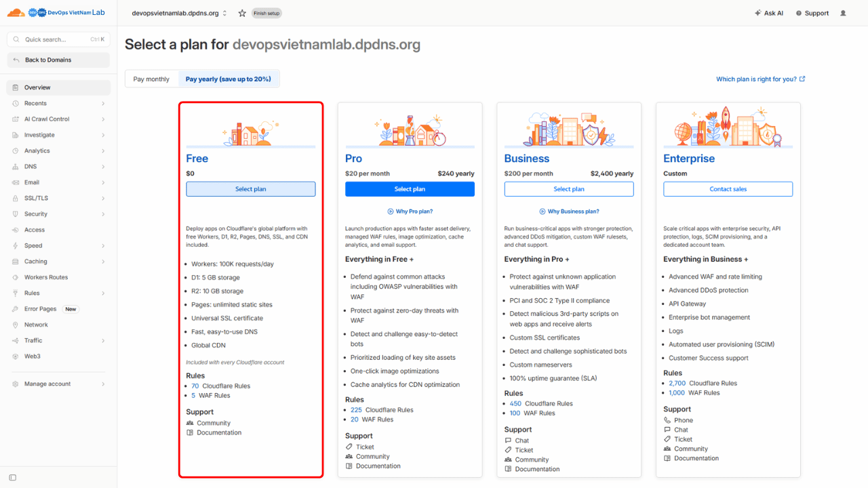Open Support from the top bar
Image resolution: width=868 pixels, height=488 pixels.
tap(812, 13)
